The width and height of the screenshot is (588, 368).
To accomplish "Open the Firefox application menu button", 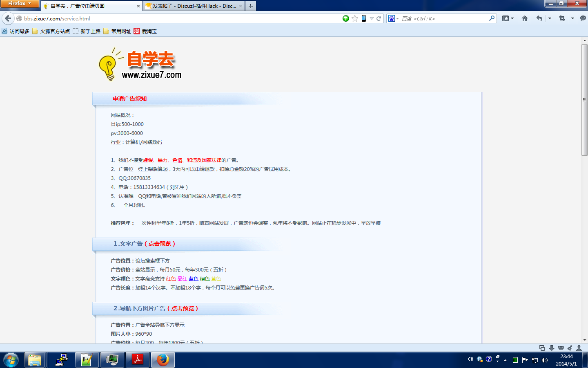I will (x=19, y=4).
